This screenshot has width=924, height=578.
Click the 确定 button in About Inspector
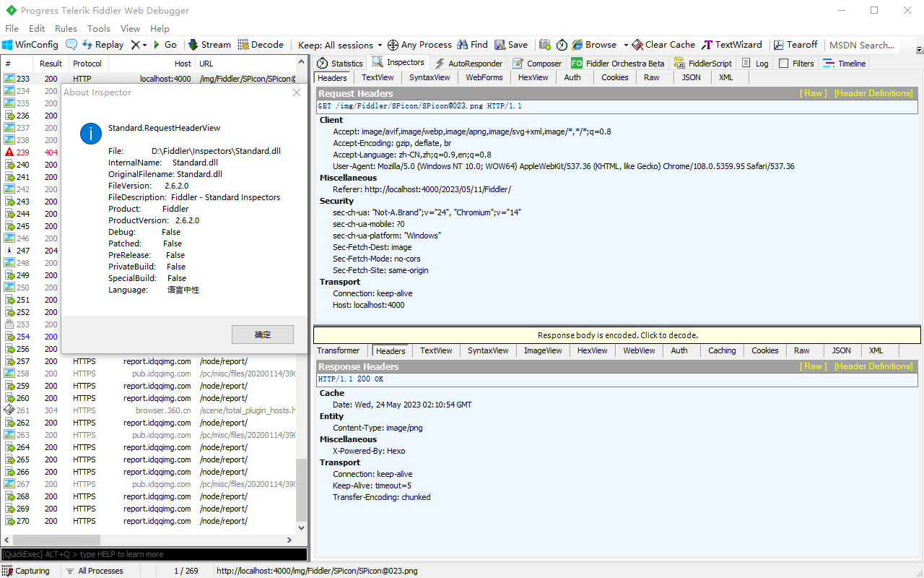263,335
